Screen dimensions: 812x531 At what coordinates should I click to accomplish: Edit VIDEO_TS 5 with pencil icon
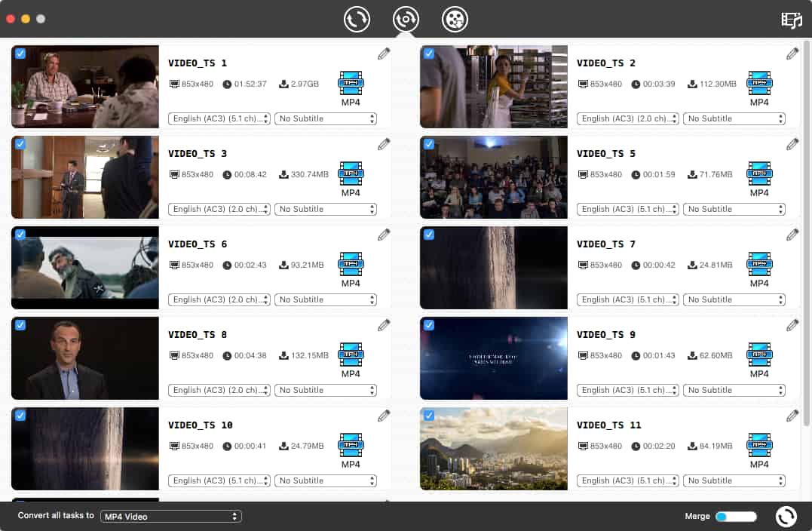tap(792, 145)
